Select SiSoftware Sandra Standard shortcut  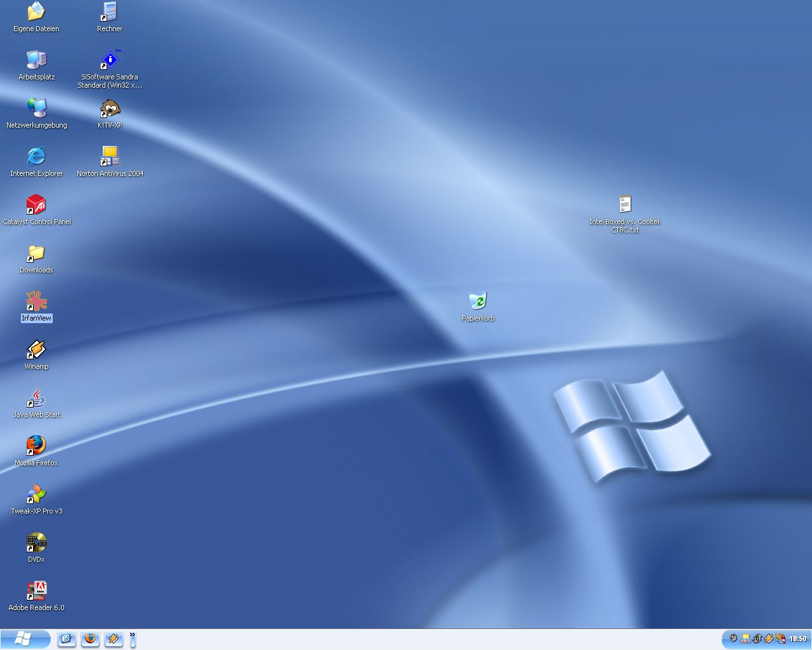110,60
